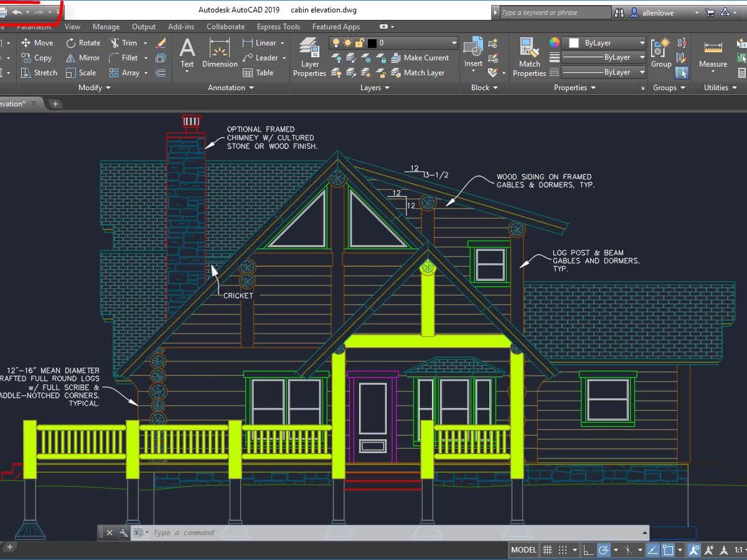The width and height of the screenshot is (747, 560).
Task: Expand the Modify panel
Action: coord(95,88)
